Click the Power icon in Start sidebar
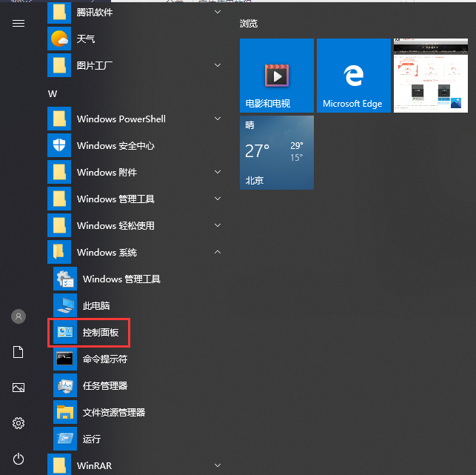 click(19, 459)
